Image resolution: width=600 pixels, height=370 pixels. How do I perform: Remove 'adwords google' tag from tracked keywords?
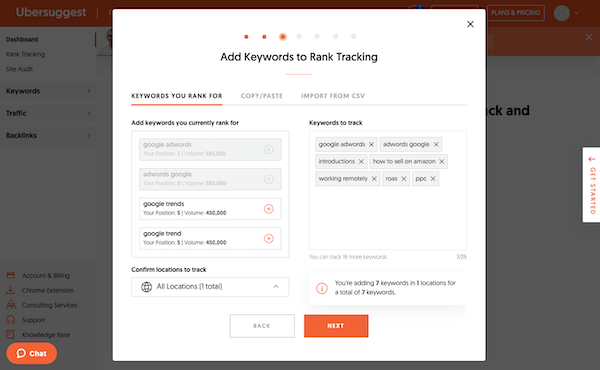[x=436, y=145]
